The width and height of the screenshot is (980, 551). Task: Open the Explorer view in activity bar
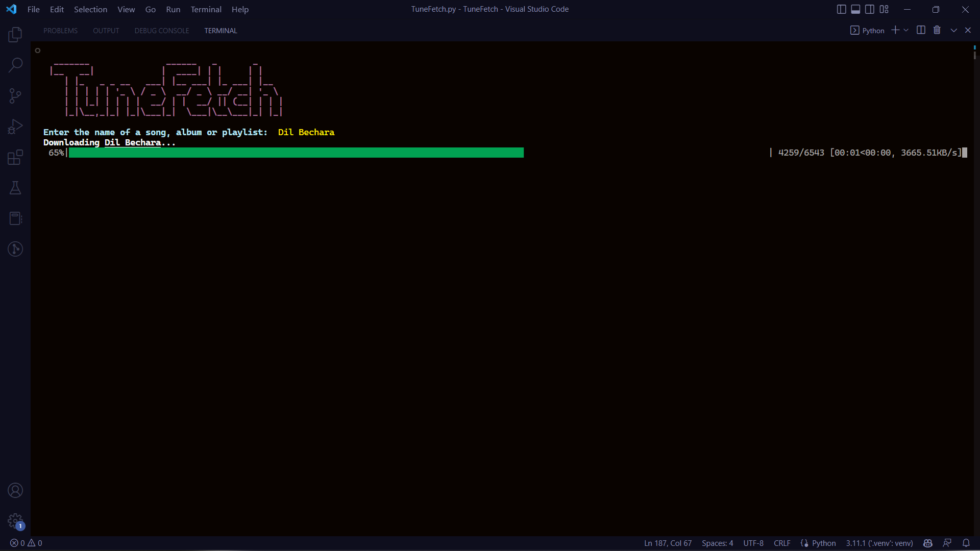[x=15, y=35]
